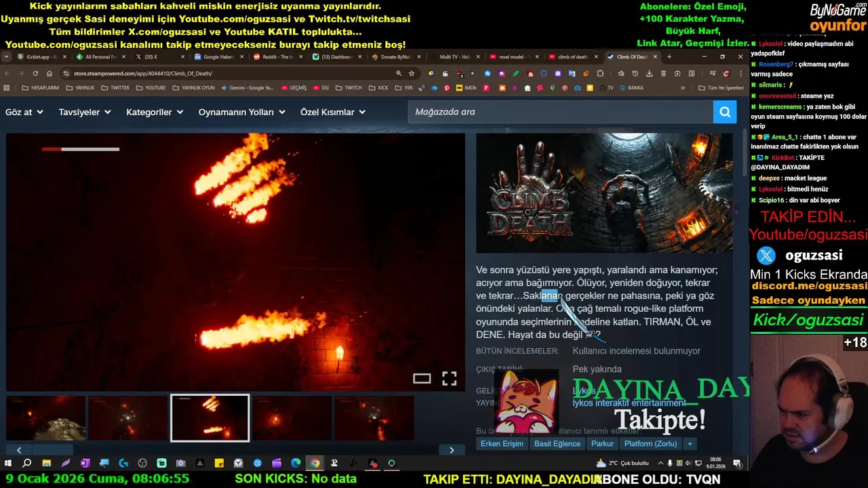Expand Oynamanın Yolları dropdown
Image resolution: width=868 pixels, height=488 pixels.
(x=242, y=112)
